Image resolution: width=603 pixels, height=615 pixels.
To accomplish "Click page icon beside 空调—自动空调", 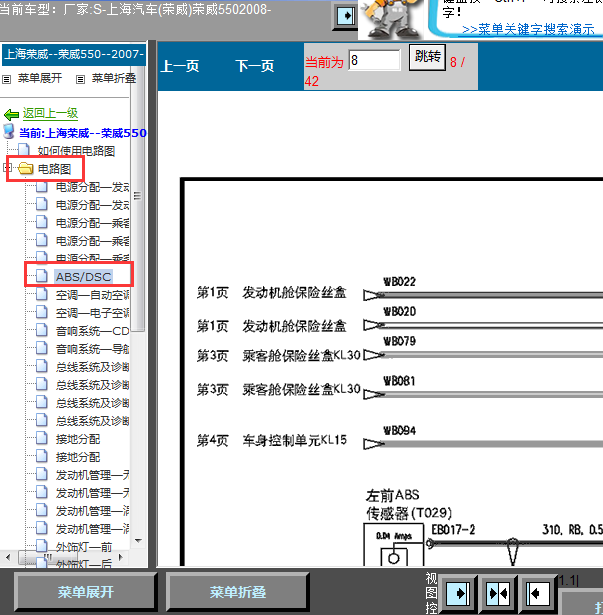I will [42, 294].
